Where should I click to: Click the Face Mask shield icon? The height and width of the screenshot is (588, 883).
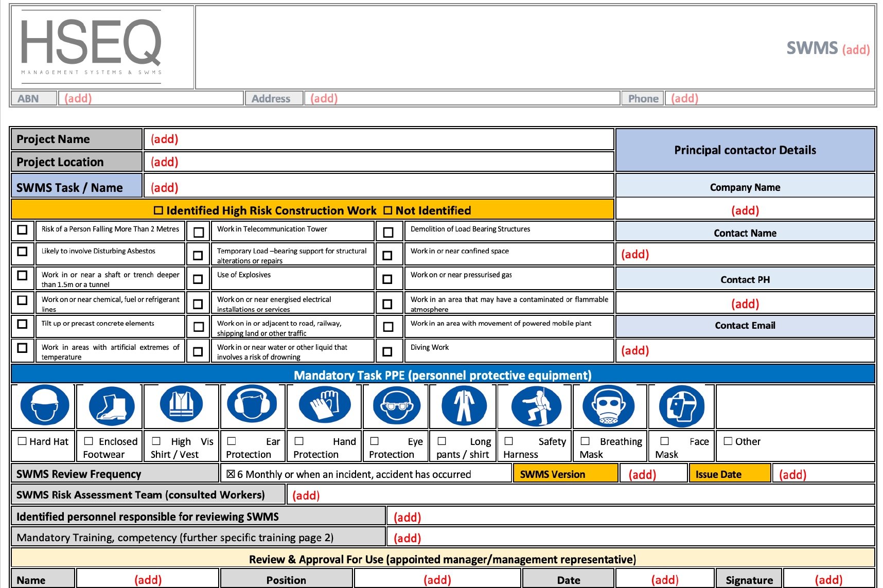[x=682, y=405]
